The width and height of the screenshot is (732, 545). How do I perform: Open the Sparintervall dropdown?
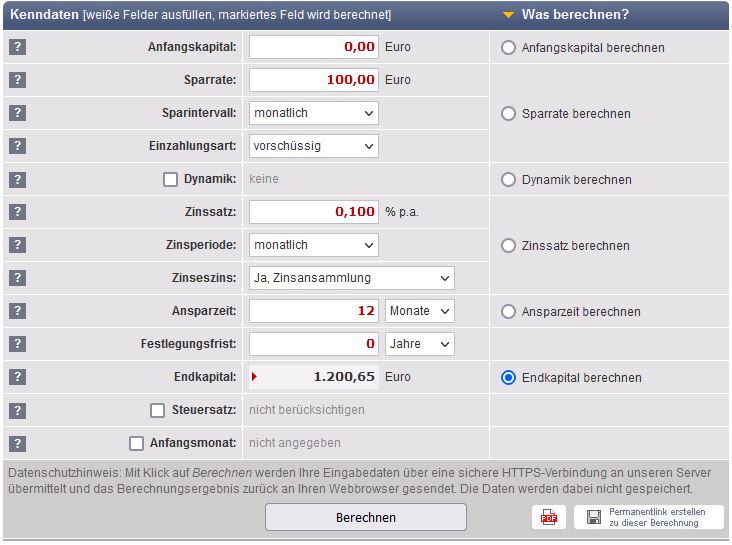(x=314, y=113)
